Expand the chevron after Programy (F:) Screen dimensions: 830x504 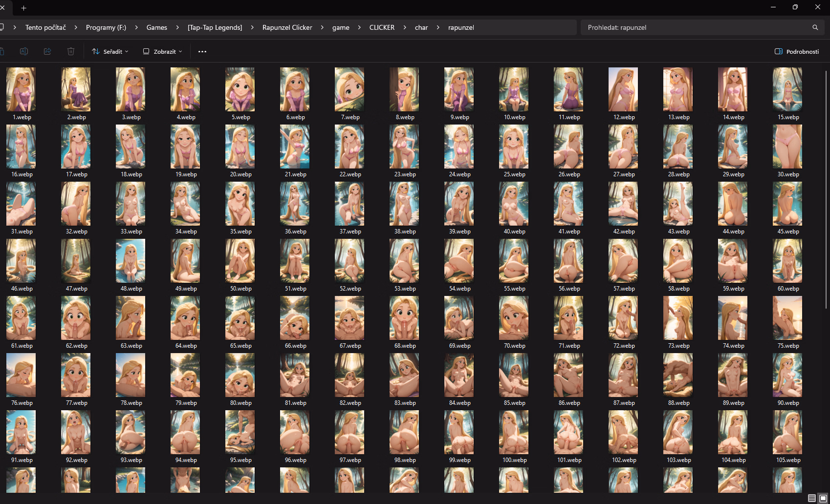coord(136,27)
